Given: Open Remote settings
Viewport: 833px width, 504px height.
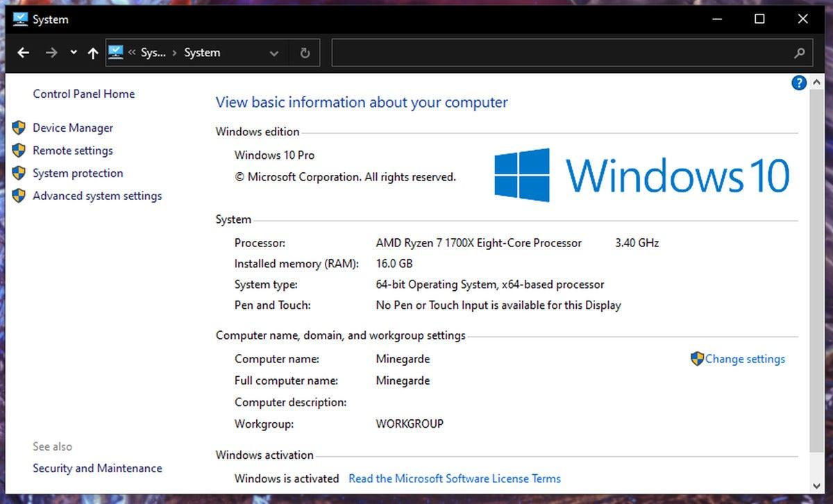Looking at the screenshot, I should click(x=74, y=151).
